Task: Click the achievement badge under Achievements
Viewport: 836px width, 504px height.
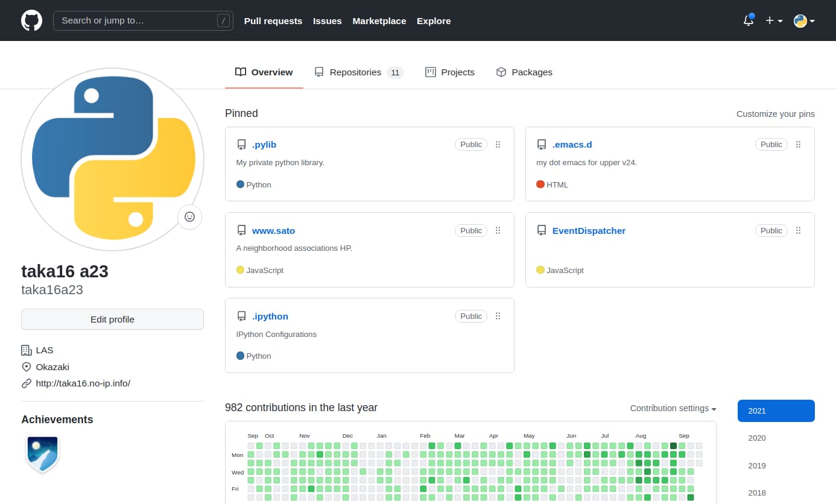Action: click(42, 454)
